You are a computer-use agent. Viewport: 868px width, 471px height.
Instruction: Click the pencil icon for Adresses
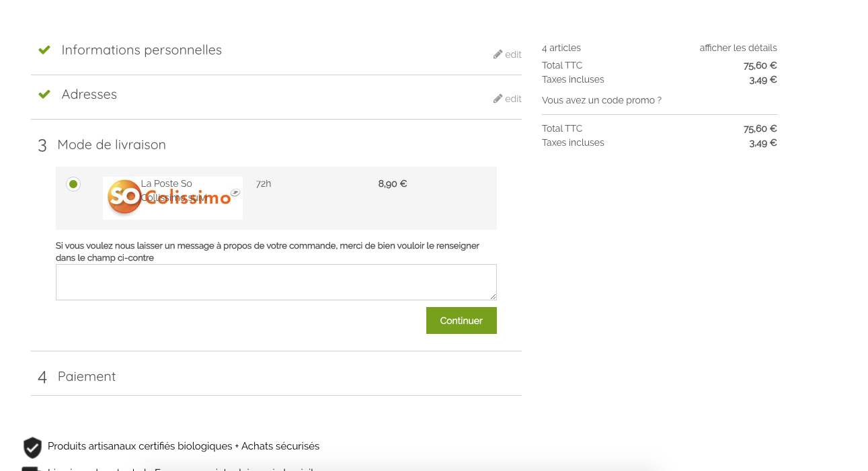[x=498, y=99]
